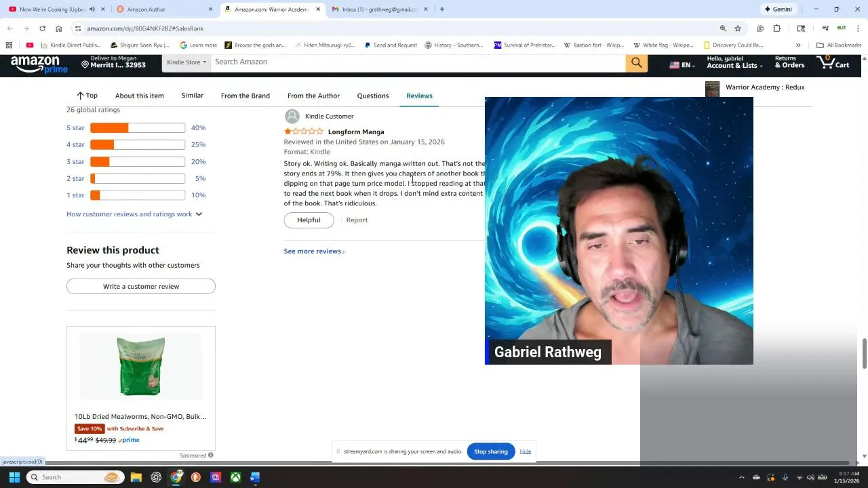Show more bookmarks with the double chevron

coord(798,45)
